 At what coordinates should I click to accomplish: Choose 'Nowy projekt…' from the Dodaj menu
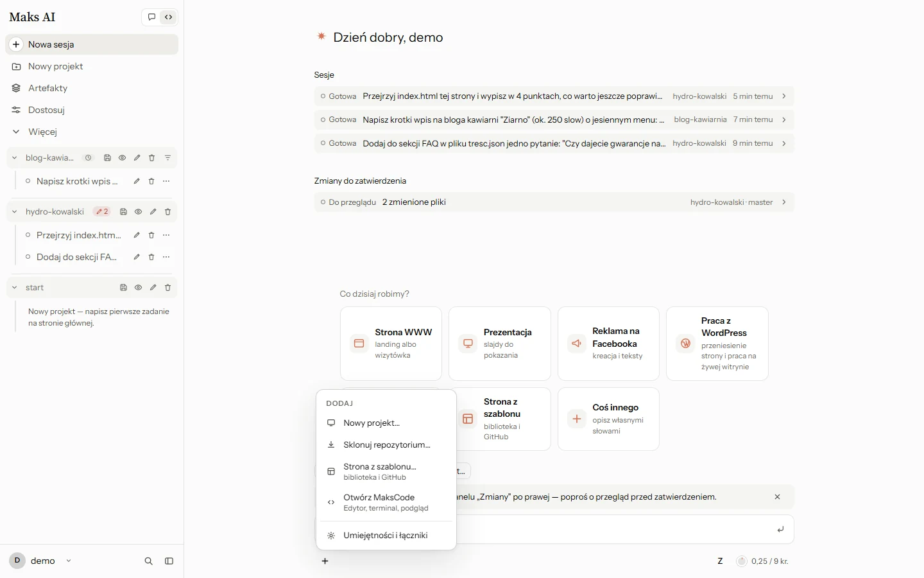click(x=386, y=423)
